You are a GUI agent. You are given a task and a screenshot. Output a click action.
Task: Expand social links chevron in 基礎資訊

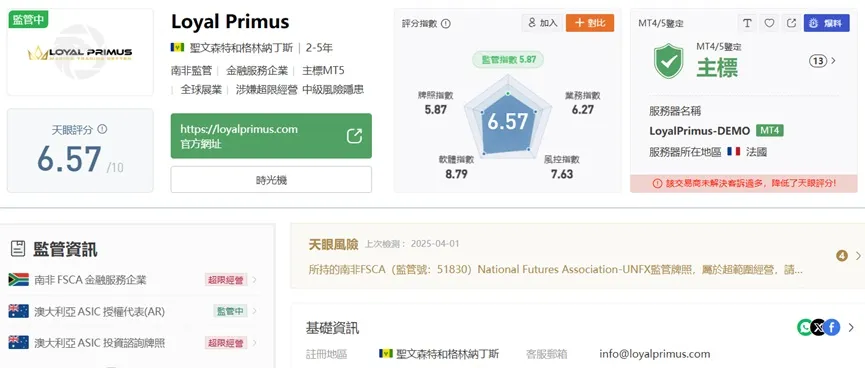tap(851, 328)
